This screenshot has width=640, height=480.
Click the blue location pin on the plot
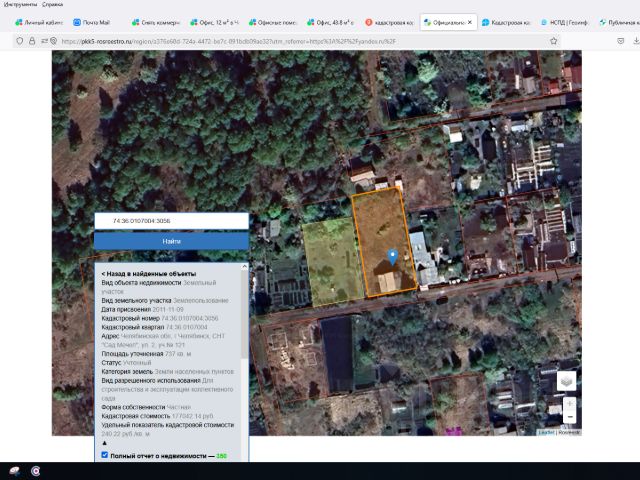392,257
